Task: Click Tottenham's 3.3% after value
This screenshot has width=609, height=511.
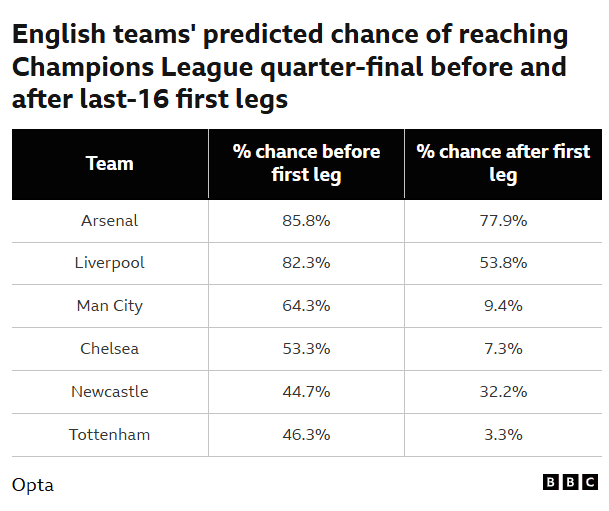Action: click(x=503, y=435)
